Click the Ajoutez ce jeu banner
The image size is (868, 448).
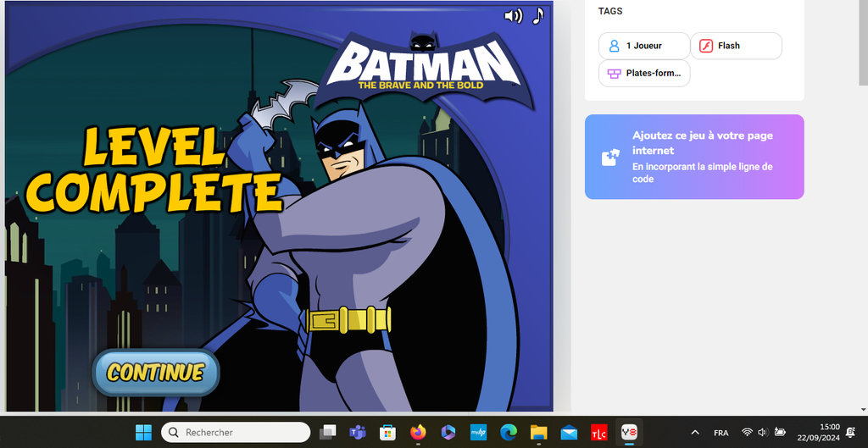click(x=694, y=157)
